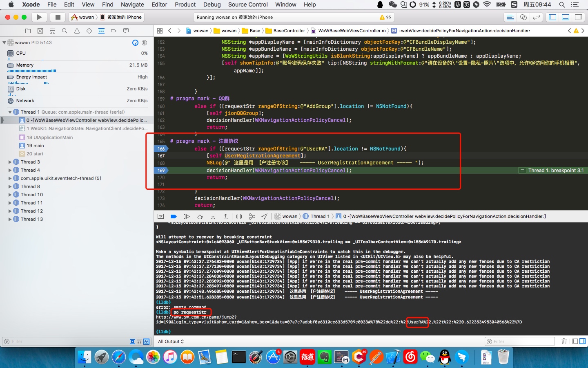
Task: Show only the variables view pane
Action: click(x=575, y=341)
